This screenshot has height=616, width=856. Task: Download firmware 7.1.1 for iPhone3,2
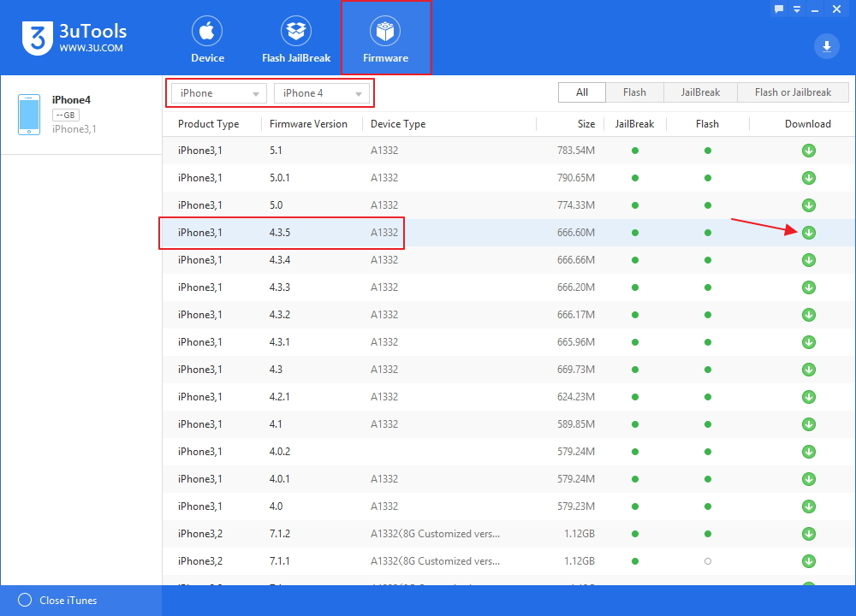[x=809, y=561]
